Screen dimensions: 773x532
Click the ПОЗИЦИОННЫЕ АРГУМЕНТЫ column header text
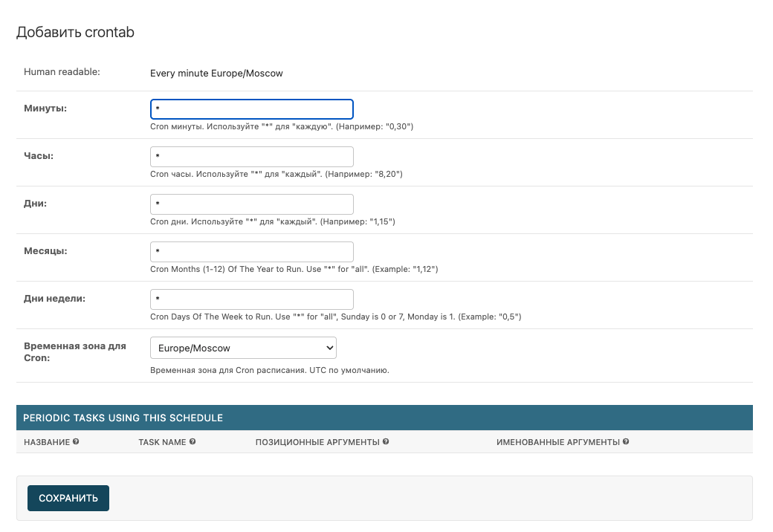click(x=317, y=442)
